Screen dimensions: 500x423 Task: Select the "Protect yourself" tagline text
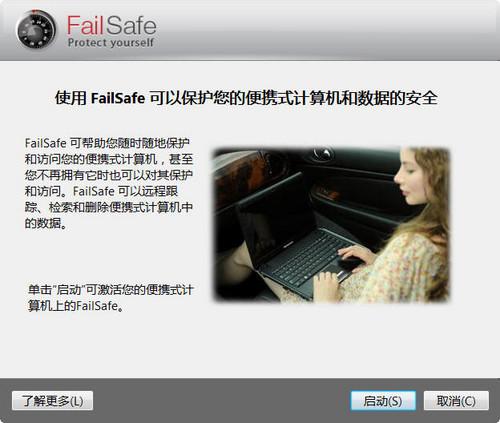click(x=111, y=43)
